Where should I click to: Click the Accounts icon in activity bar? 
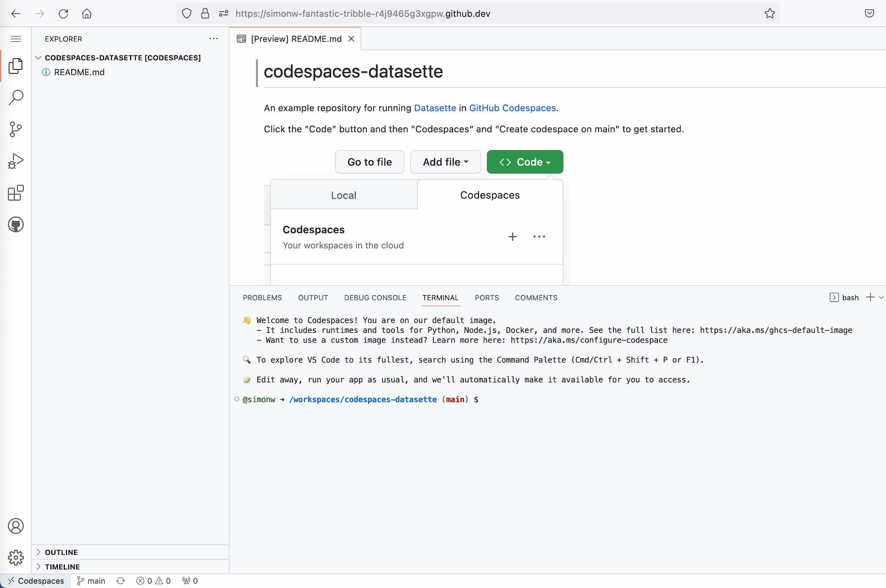point(16,526)
